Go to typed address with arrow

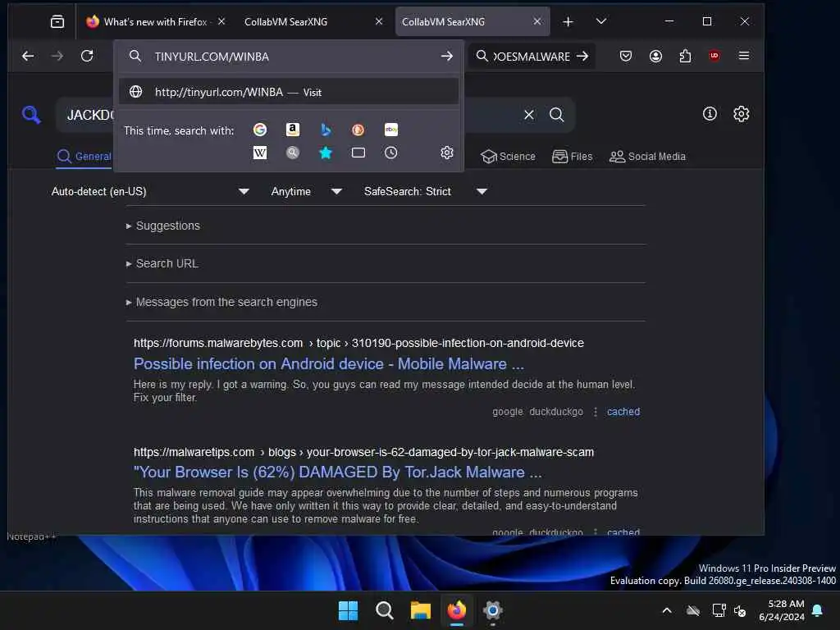point(447,57)
